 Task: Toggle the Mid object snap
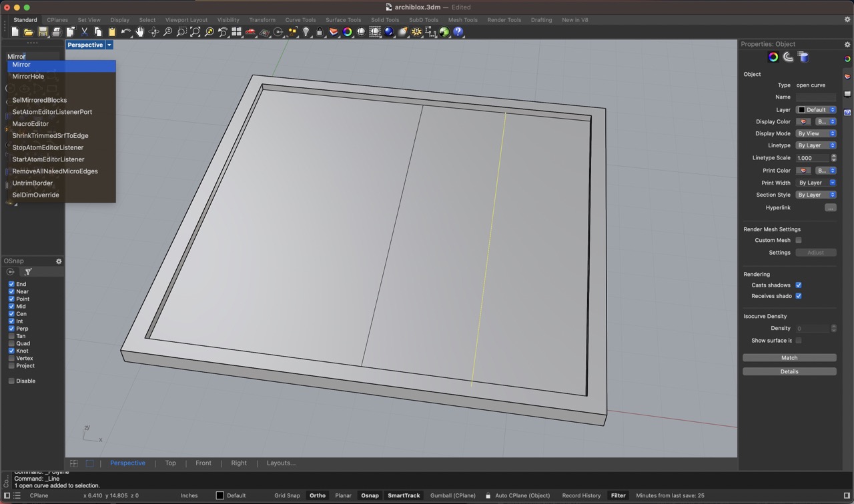tap(11, 306)
